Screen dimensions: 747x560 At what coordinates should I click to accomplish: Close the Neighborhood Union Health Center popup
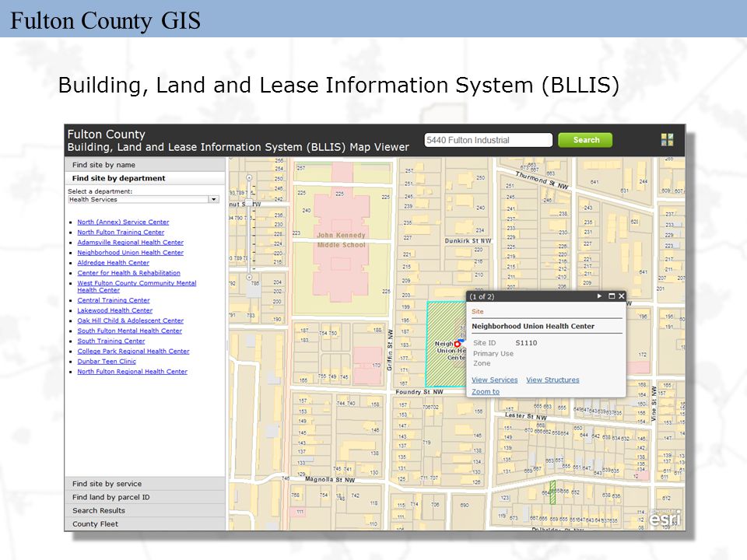(x=621, y=296)
